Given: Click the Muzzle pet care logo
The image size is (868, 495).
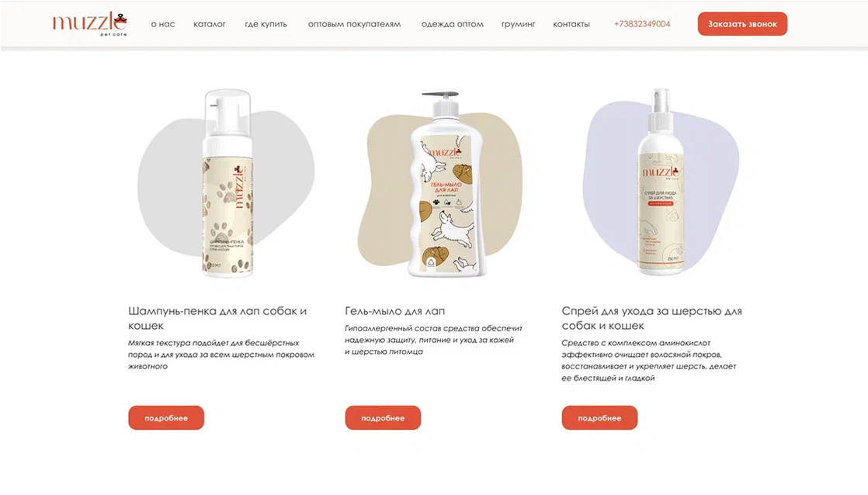Looking at the screenshot, I should [x=90, y=24].
